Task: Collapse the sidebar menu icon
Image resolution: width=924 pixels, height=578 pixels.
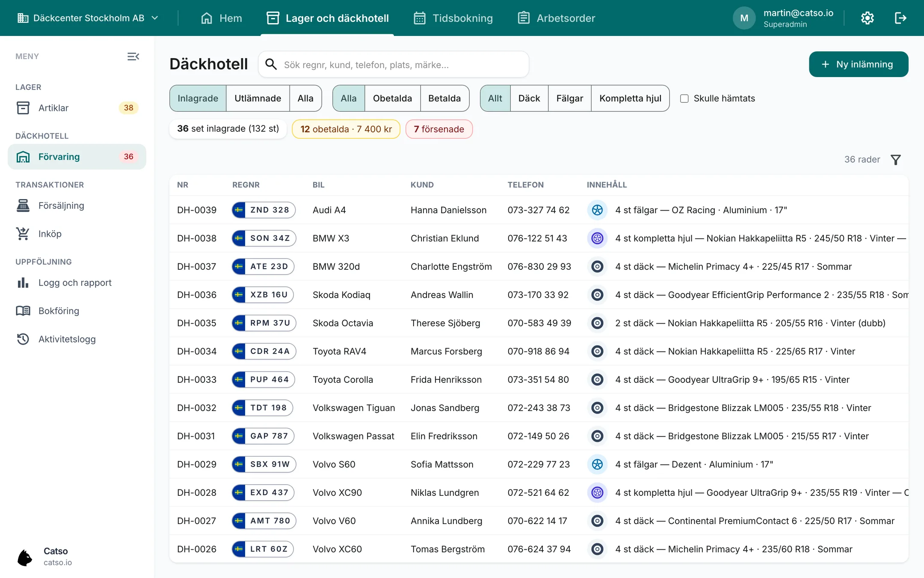Action: point(133,57)
